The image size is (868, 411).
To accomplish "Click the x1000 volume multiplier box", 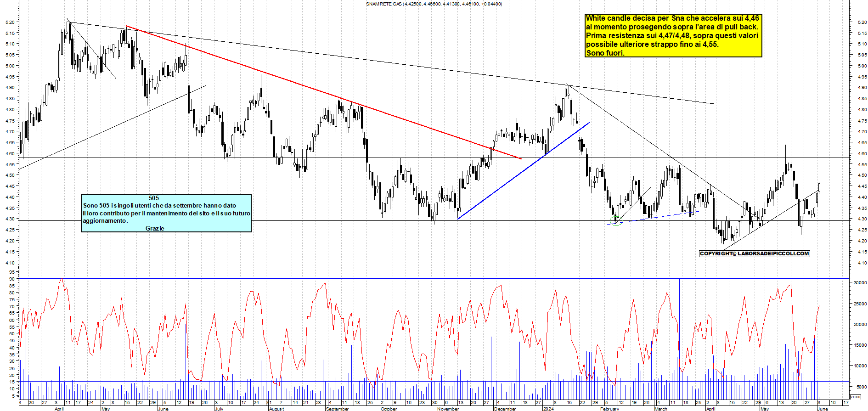I will (x=856, y=397).
